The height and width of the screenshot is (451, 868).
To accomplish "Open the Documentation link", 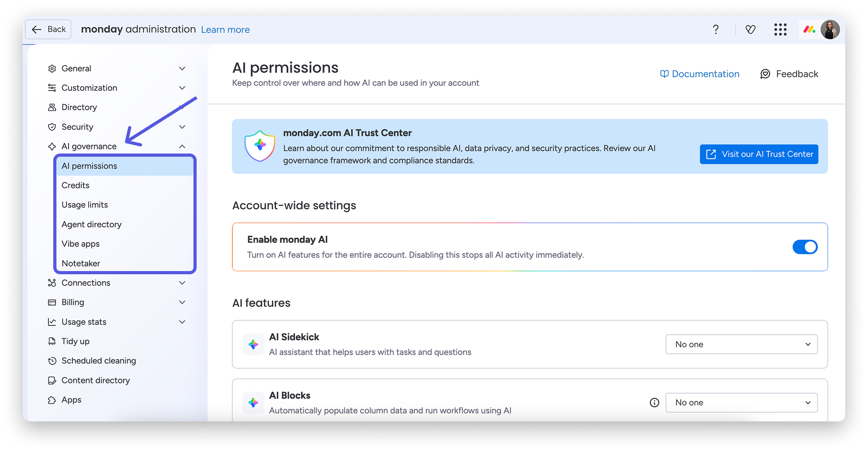I will coord(700,74).
